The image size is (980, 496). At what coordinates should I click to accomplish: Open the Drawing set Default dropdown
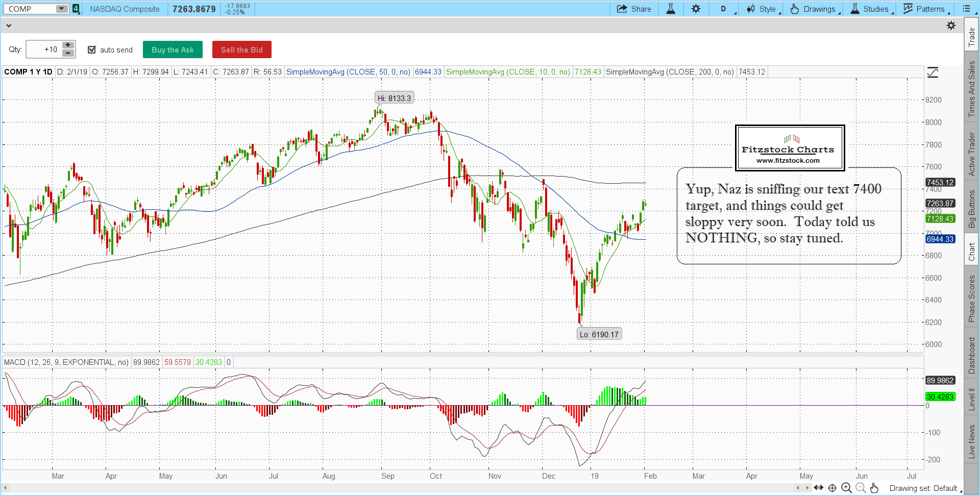pos(925,488)
